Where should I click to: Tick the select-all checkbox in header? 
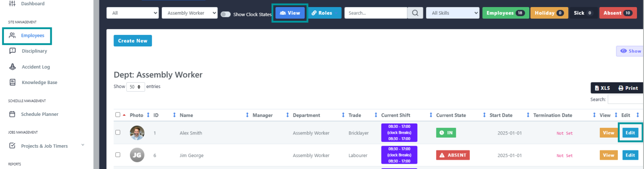pos(118,115)
